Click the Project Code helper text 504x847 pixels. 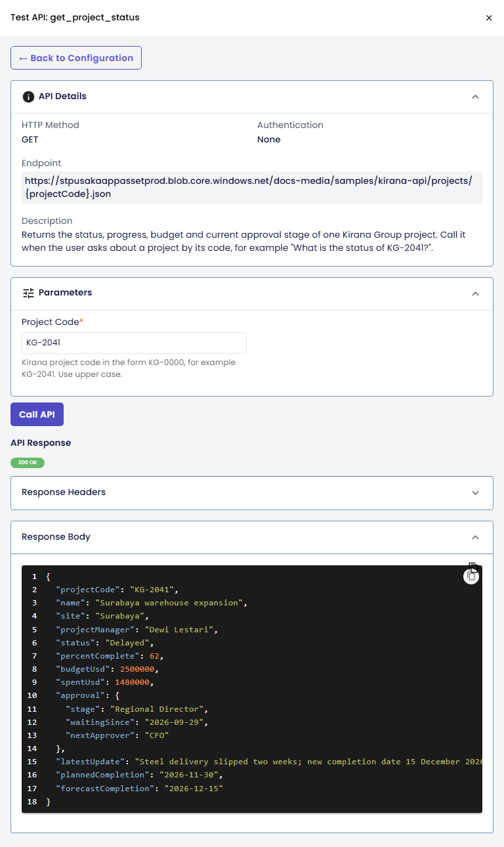point(129,368)
